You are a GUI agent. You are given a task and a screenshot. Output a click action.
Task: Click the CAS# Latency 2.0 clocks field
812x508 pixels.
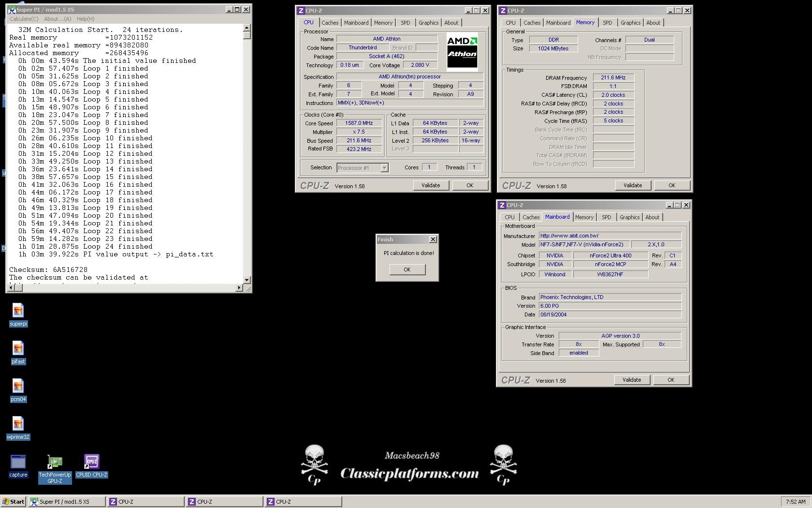click(613, 95)
